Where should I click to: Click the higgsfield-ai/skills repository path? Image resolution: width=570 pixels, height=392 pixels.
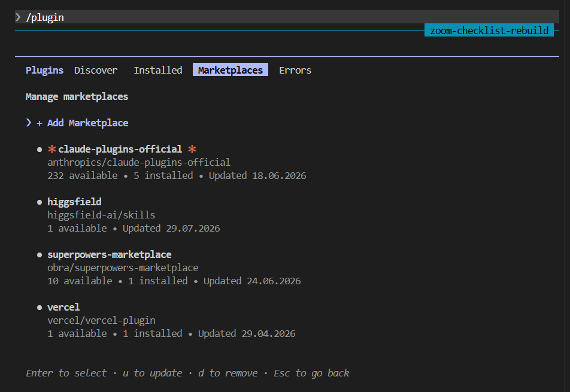(101, 215)
